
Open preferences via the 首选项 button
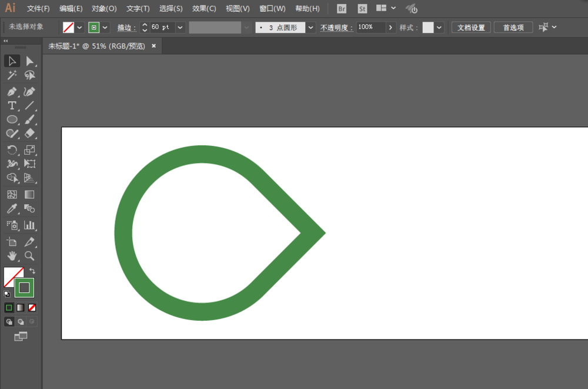513,27
